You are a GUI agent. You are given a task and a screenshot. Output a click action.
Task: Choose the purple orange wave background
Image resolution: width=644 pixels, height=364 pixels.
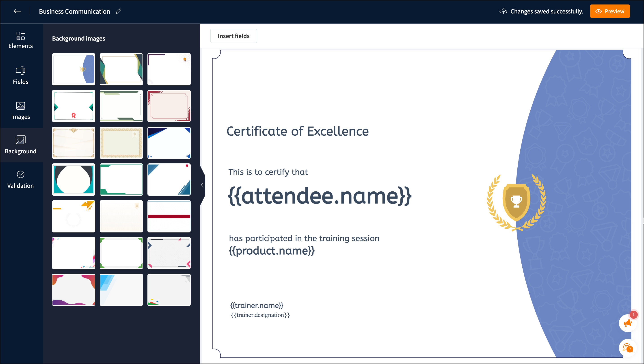[73, 290]
